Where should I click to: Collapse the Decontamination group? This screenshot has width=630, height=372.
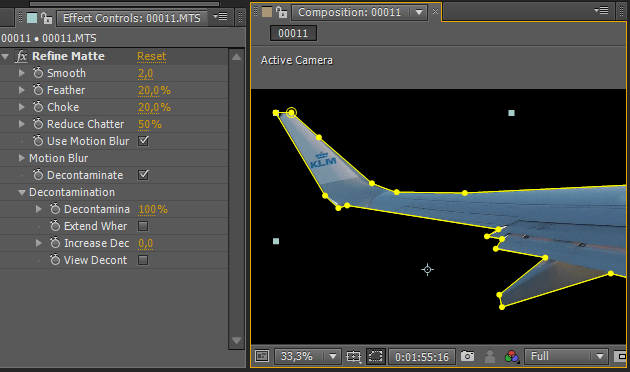click(x=22, y=192)
